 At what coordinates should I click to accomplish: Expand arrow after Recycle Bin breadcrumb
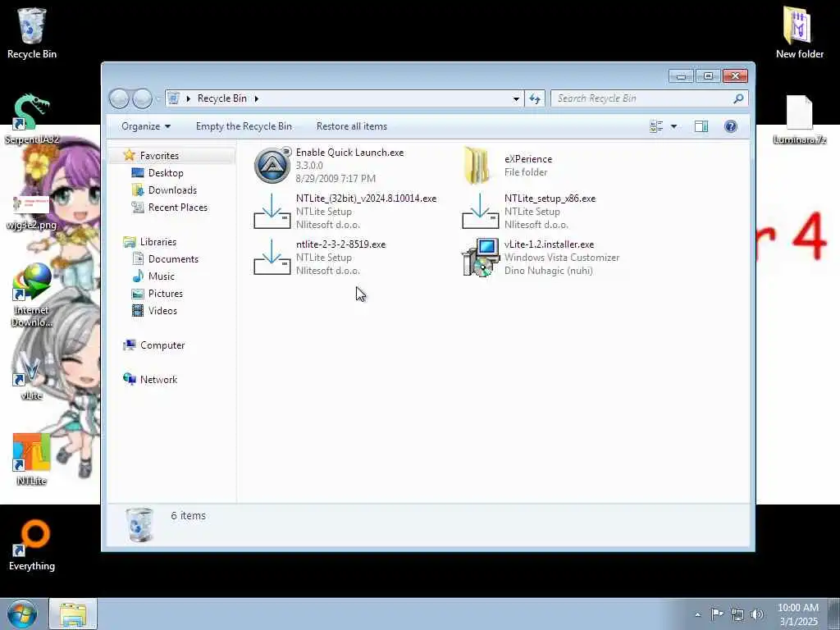click(x=256, y=98)
